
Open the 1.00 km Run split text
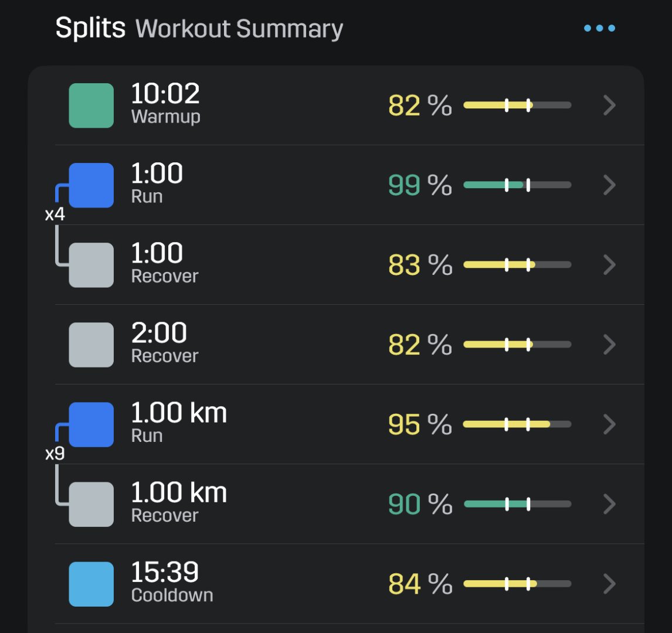point(179,422)
